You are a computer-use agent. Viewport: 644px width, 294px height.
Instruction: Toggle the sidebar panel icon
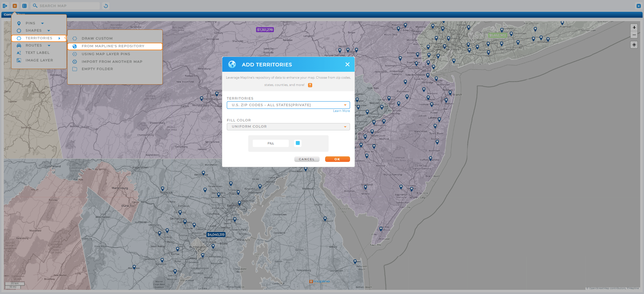[5, 6]
